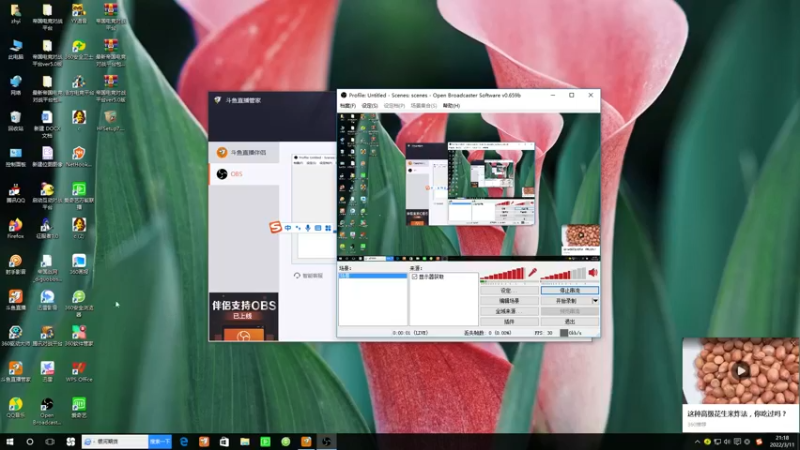Open Sogou soft keyboard icon
The width and height of the screenshot is (800, 450).
tap(318, 228)
